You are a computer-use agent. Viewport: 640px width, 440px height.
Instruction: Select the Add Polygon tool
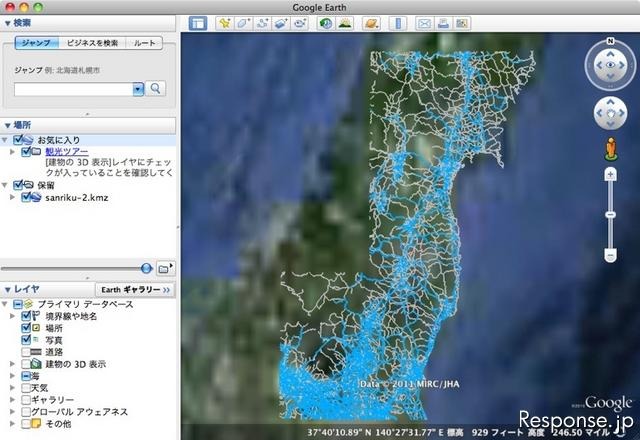pyautogui.click(x=243, y=22)
